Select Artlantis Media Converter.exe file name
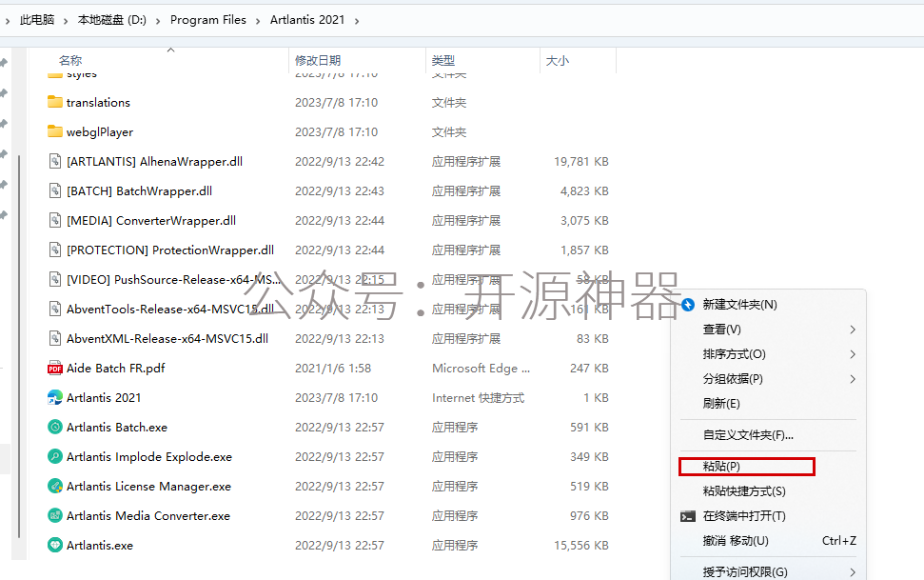Screen dimensions: 924x580 148,515
